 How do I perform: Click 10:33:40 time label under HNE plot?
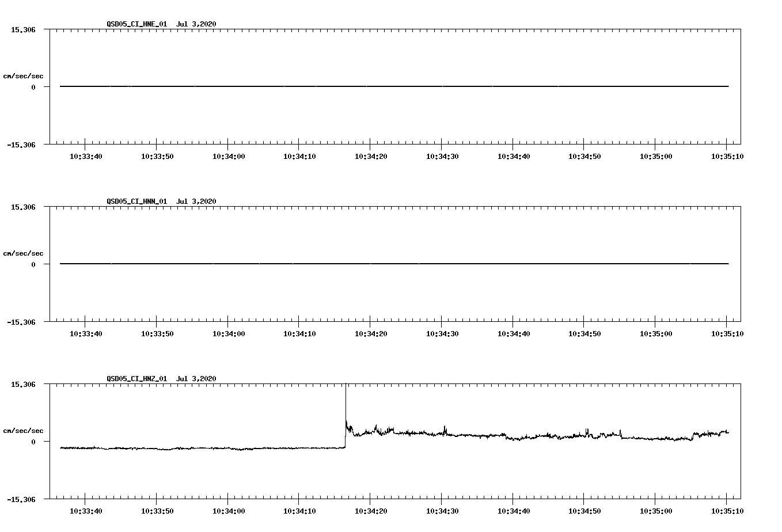click(85, 157)
